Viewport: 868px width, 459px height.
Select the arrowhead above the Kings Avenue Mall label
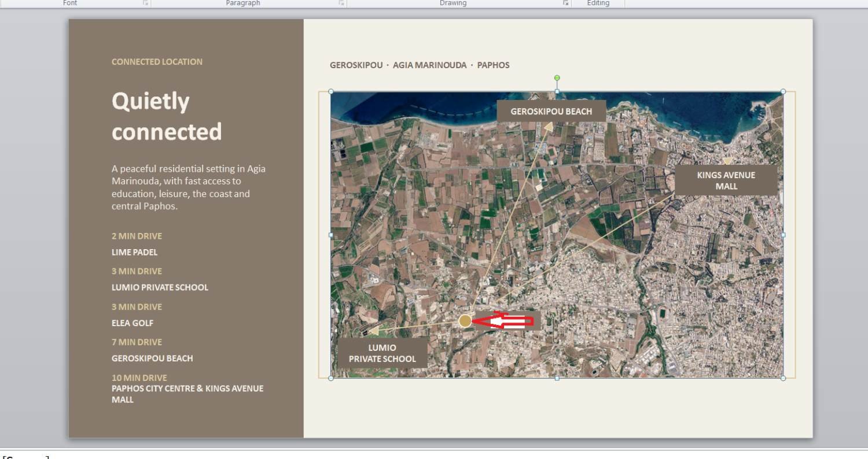tap(727, 161)
